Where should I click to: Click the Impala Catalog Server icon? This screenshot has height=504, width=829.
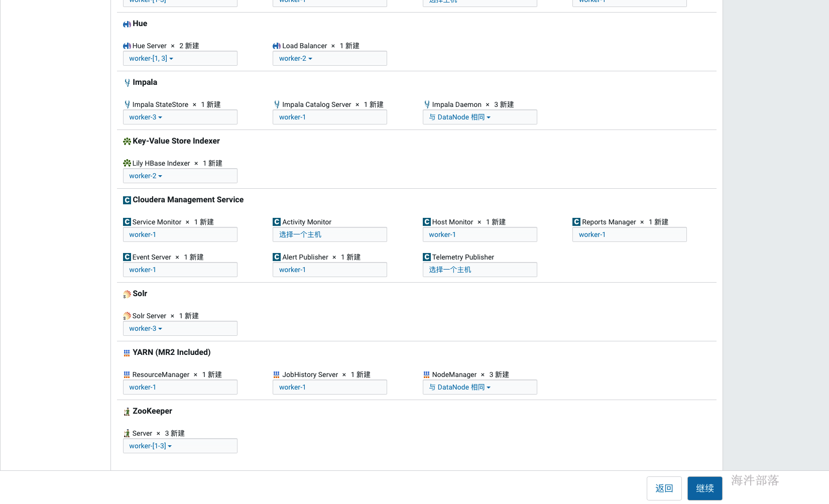pos(277,105)
